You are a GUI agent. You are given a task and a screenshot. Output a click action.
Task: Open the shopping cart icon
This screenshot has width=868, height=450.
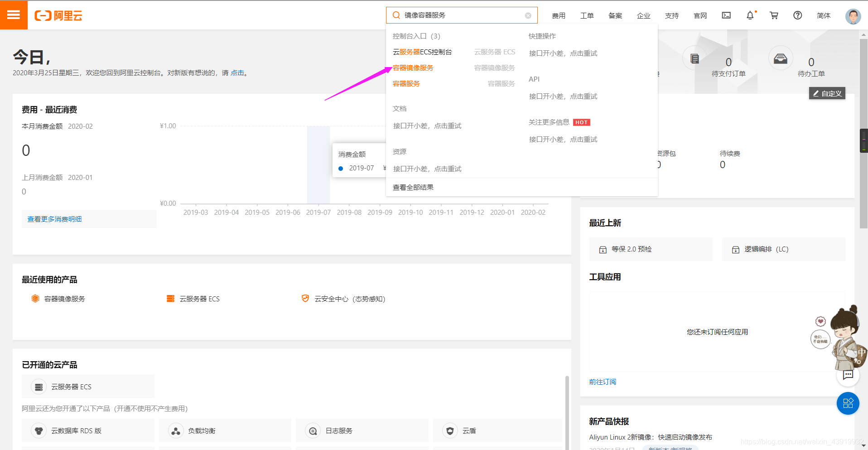tap(774, 15)
